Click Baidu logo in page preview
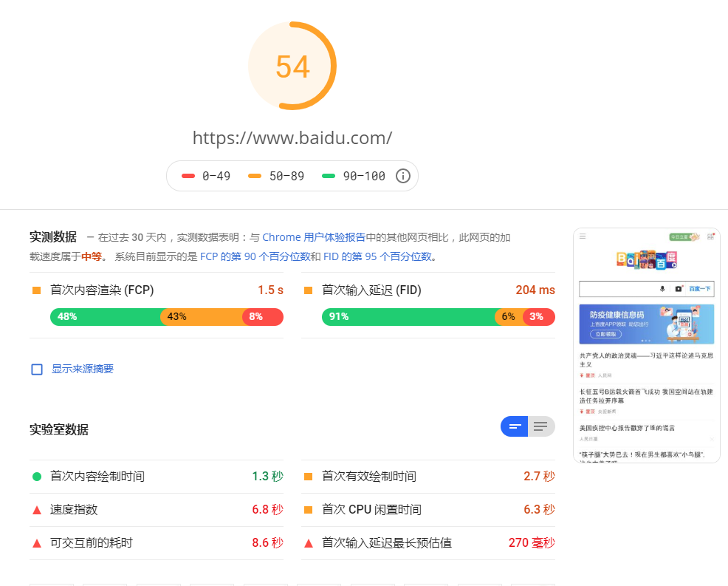Image resolution: width=728 pixels, height=586 pixels. click(647, 260)
